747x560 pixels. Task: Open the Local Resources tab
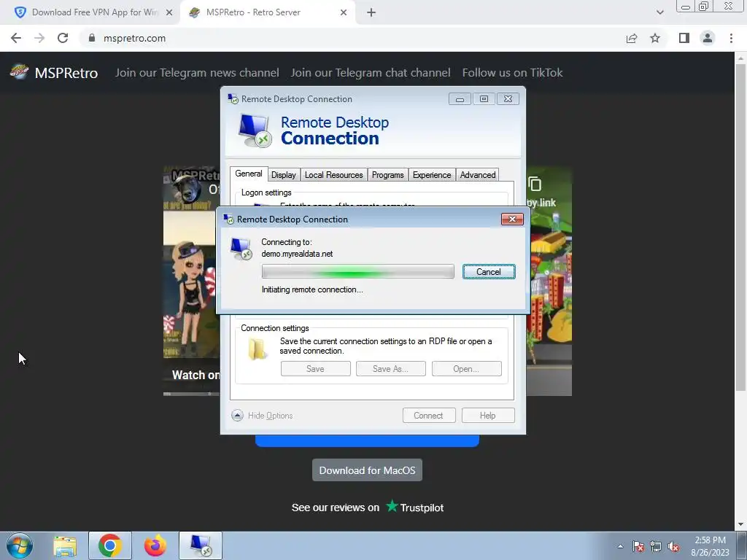[334, 175]
